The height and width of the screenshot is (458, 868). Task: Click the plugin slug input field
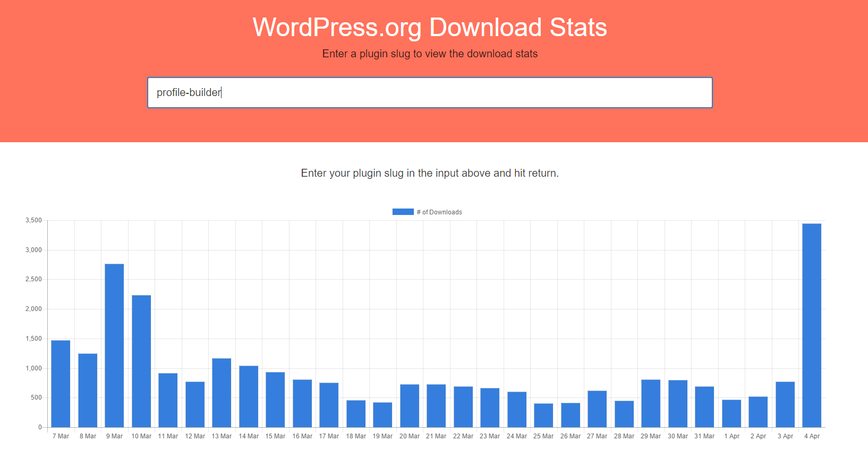[430, 93]
